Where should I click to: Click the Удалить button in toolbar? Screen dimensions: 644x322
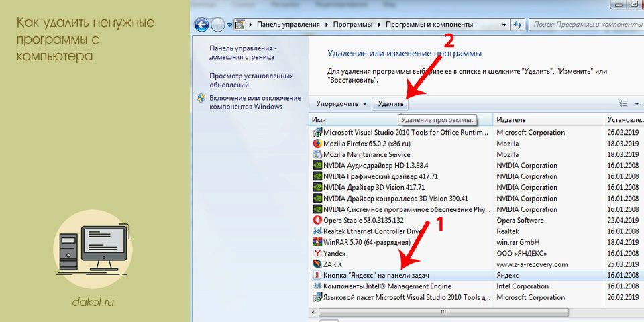(x=390, y=104)
